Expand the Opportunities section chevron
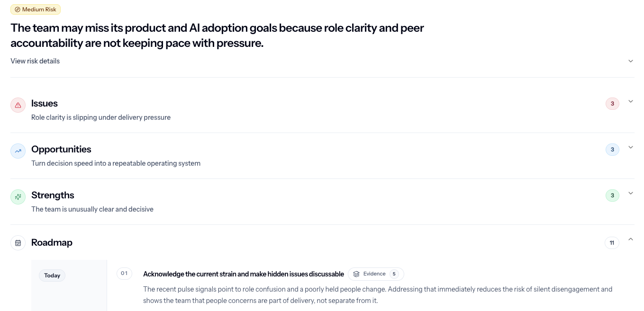The image size is (644, 311). pos(631,147)
